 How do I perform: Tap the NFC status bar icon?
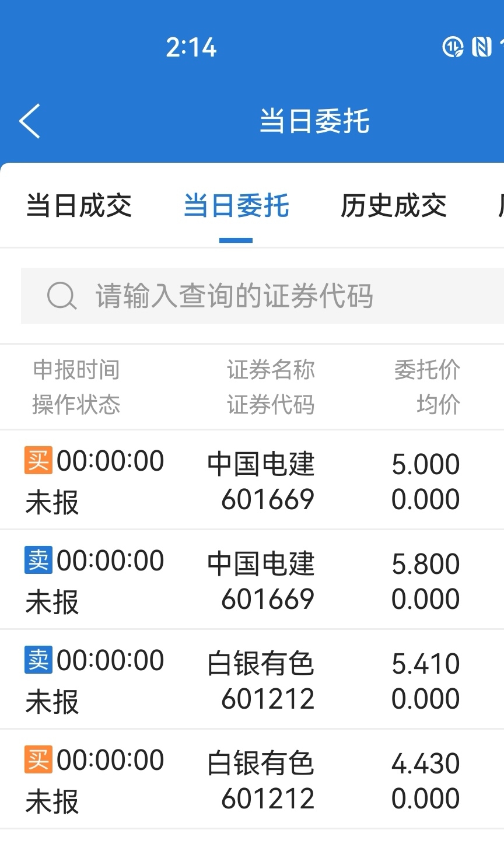[481, 47]
